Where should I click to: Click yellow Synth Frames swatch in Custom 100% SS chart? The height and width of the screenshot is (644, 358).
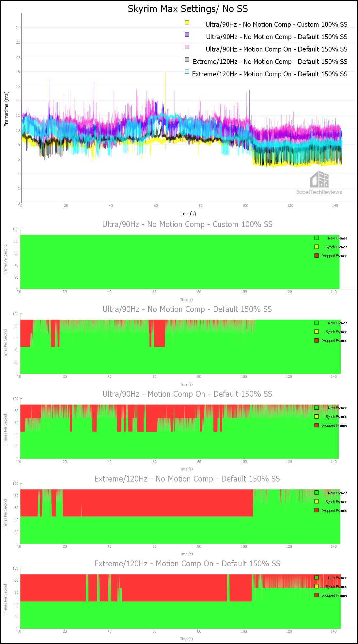point(317,247)
